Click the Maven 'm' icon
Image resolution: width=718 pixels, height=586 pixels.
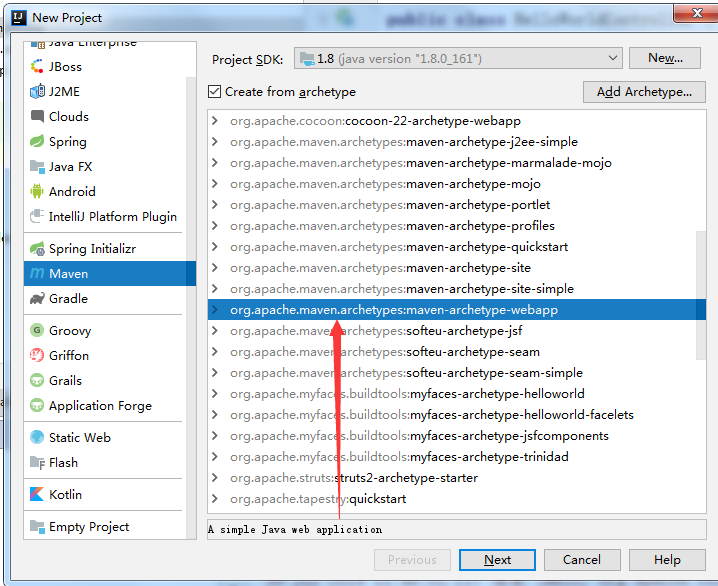coord(37,273)
